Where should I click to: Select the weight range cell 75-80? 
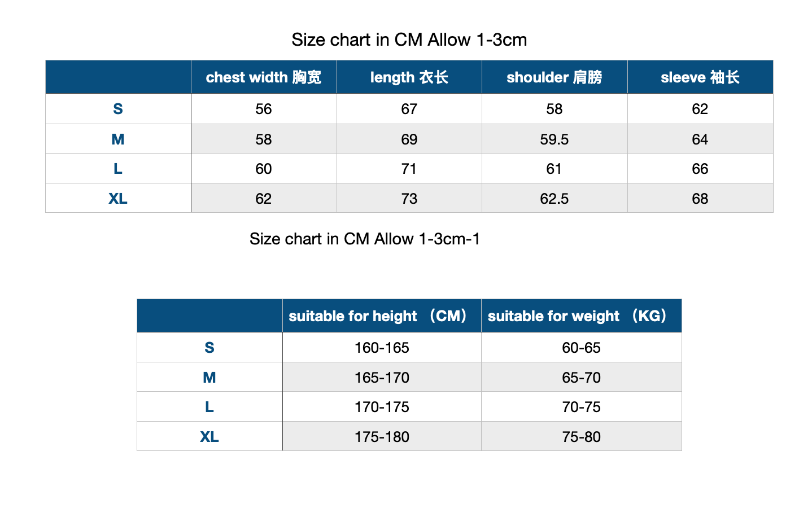tap(580, 437)
